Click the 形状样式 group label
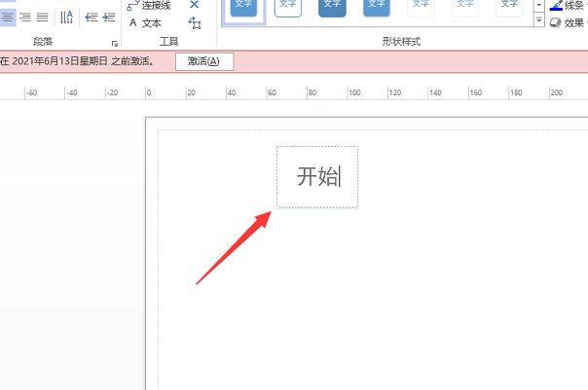Viewport: 588px width, 390px height. point(401,42)
